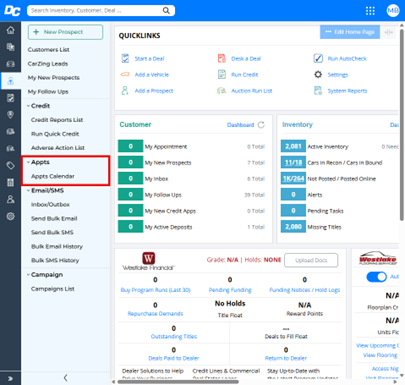Open the Repurchase Demands link
Image resolution: width=405 pixels, height=385 pixels.
tap(155, 314)
